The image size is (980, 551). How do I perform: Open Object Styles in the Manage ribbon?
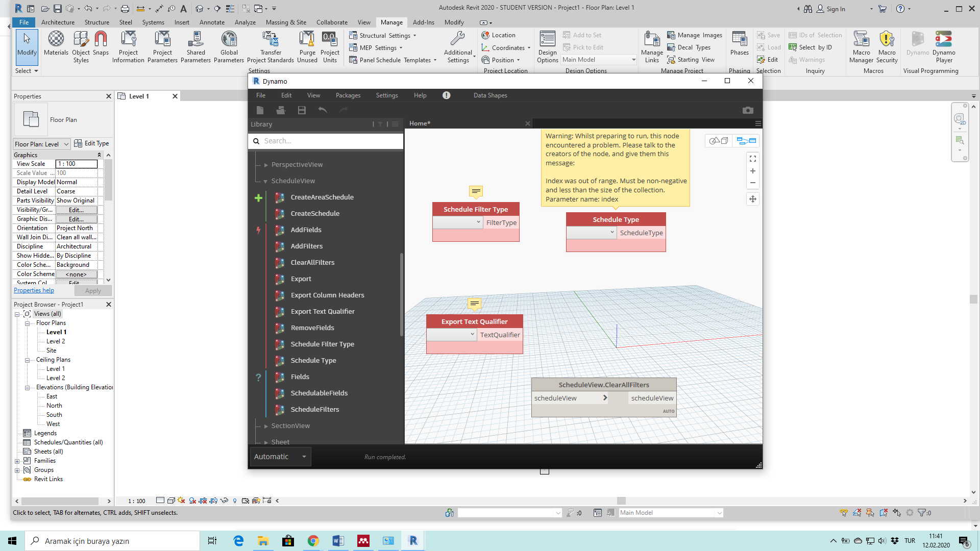point(81,47)
